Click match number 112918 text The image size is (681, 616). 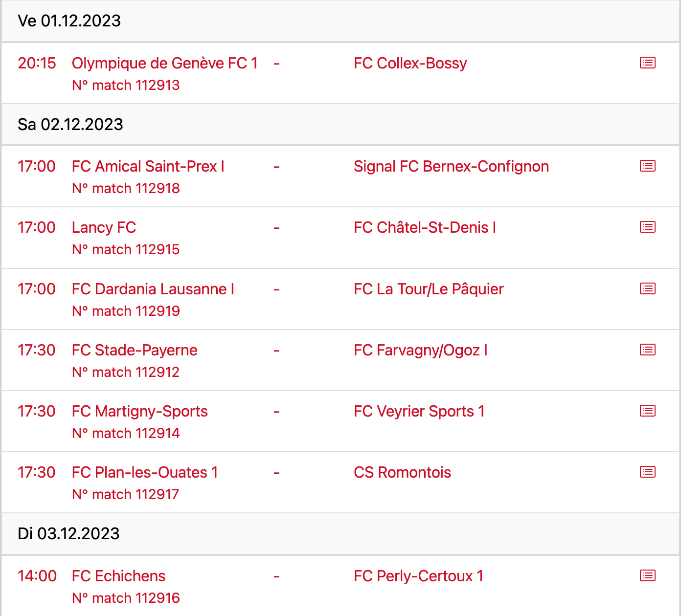(126, 188)
